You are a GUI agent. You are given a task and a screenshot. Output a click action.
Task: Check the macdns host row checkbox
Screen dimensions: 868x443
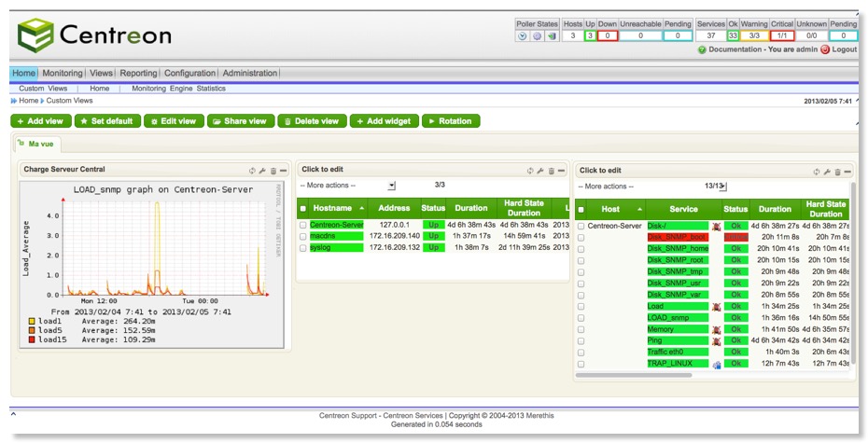click(x=302, y=237)
